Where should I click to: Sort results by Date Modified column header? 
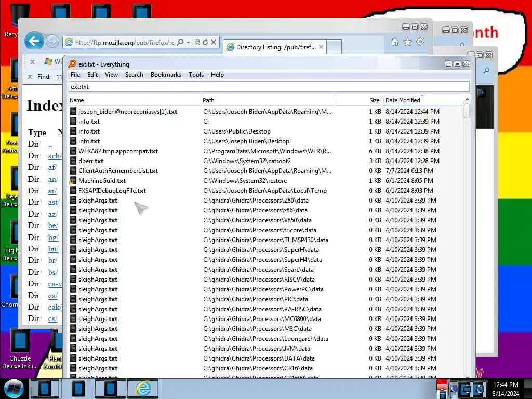(423, 100)
